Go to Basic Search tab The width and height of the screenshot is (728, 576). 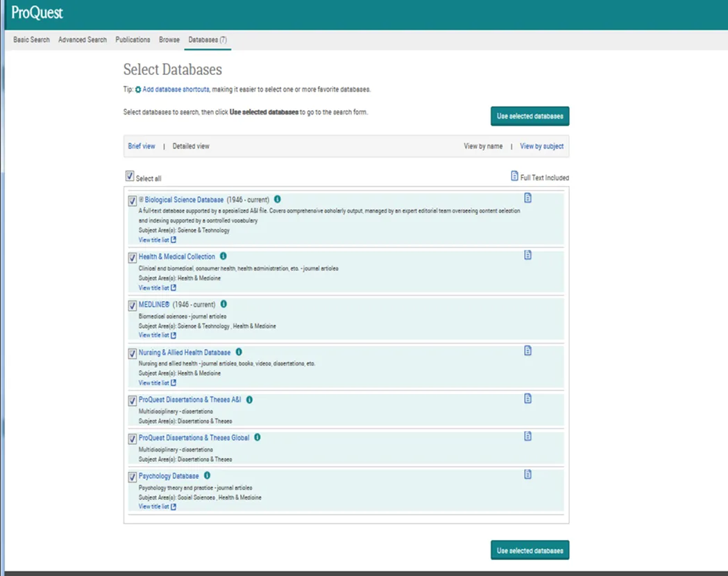(x=31, y=40)
